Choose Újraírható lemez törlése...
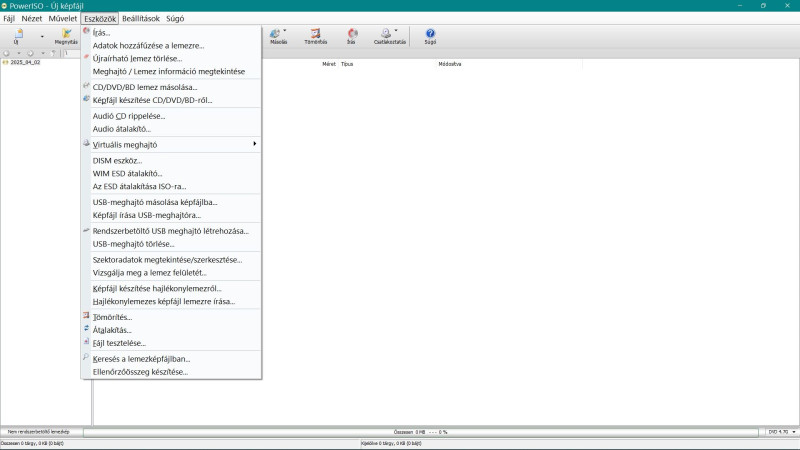The image size is (800, 450). click(x=171, y=58)
